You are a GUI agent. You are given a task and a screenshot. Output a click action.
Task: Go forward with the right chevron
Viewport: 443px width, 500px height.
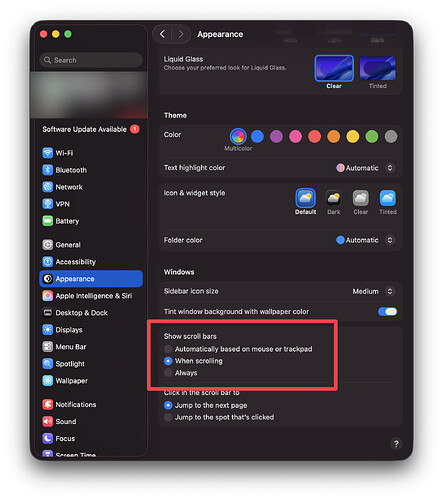(180, 34)
